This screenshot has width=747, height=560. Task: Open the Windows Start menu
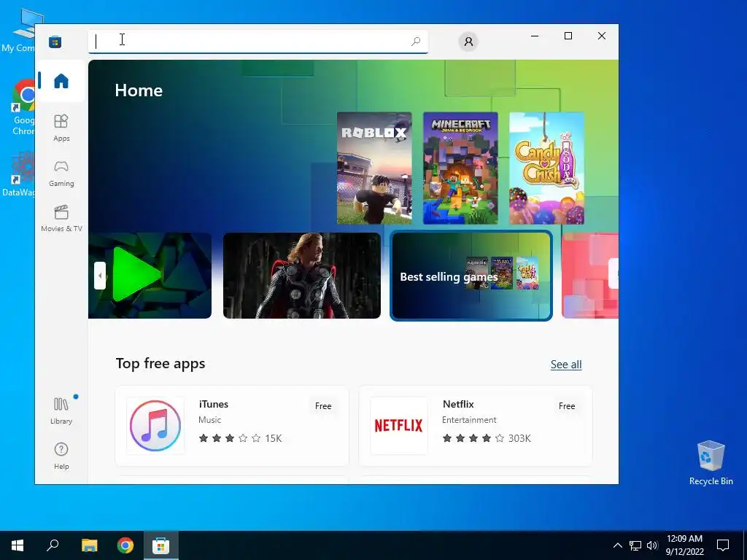[x=18, y=545]
